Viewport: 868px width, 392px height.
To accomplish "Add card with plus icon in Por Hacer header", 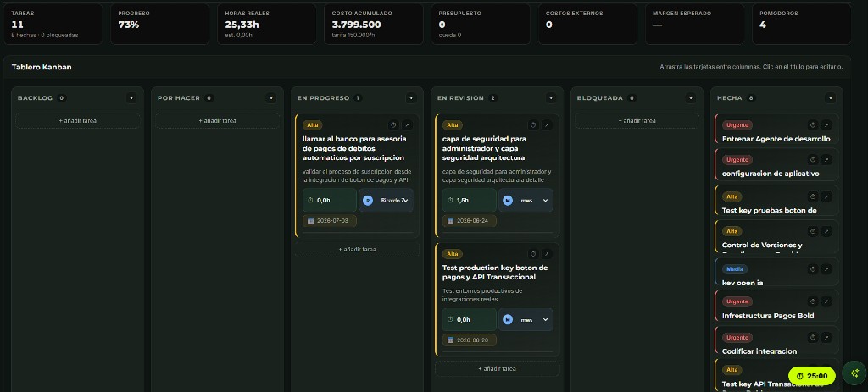I will click(x=271, y=98).
